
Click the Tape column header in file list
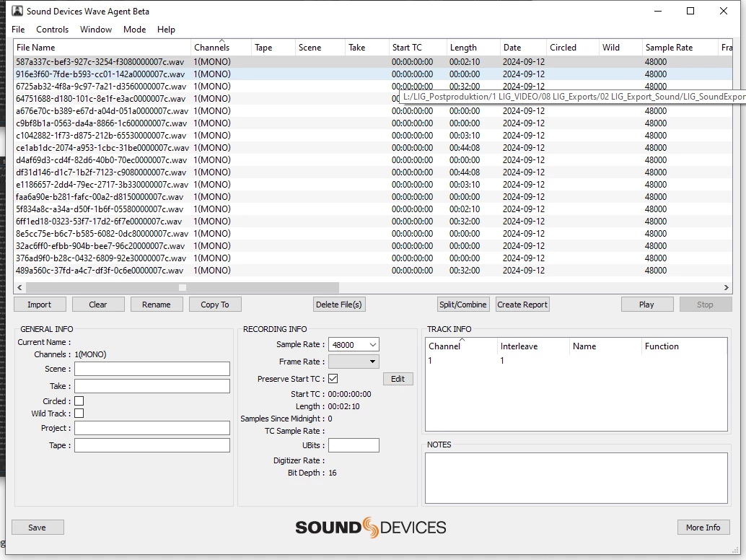pyautogui.click(x=273, y=48)
